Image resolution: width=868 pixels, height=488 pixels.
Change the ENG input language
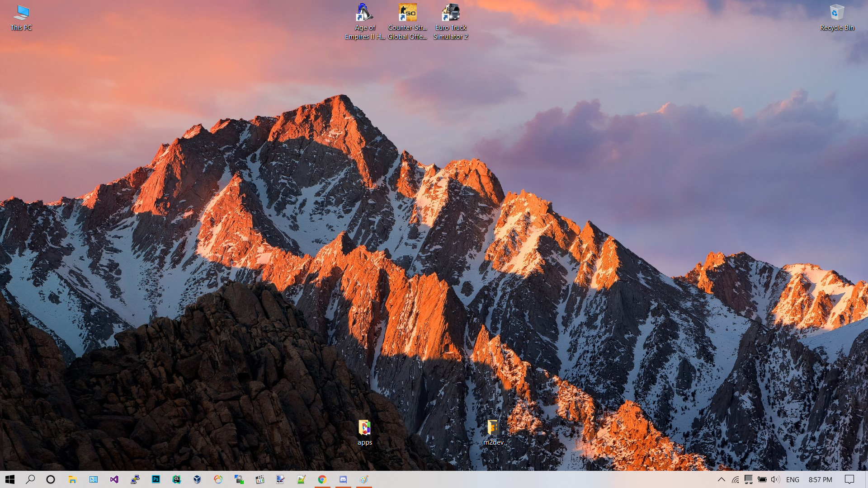click(x=793, y=479)
